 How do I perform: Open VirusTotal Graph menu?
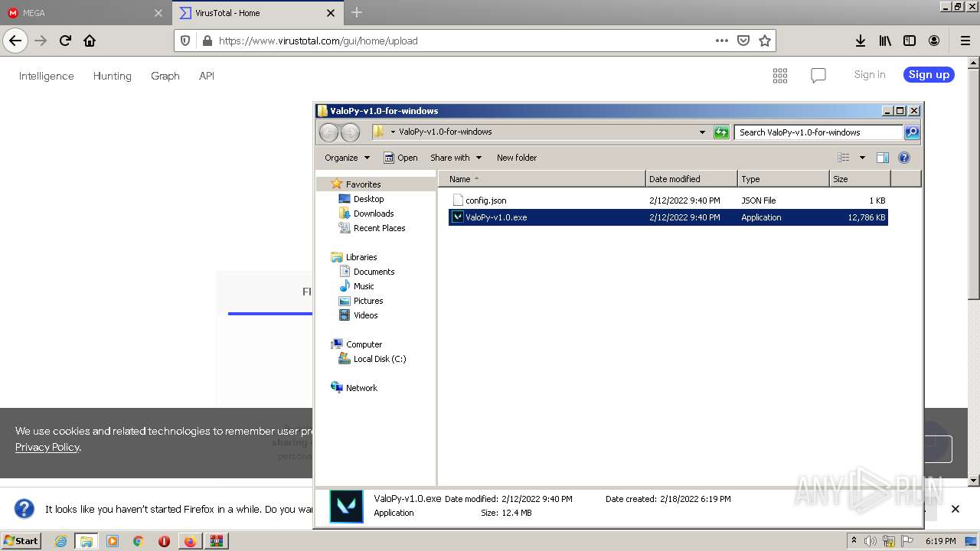point(165,76)
